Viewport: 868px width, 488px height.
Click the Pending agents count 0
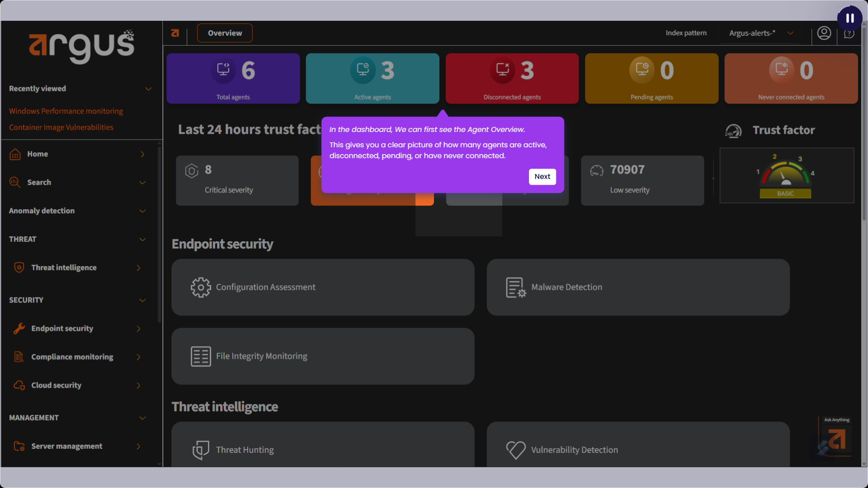point(667,70)
